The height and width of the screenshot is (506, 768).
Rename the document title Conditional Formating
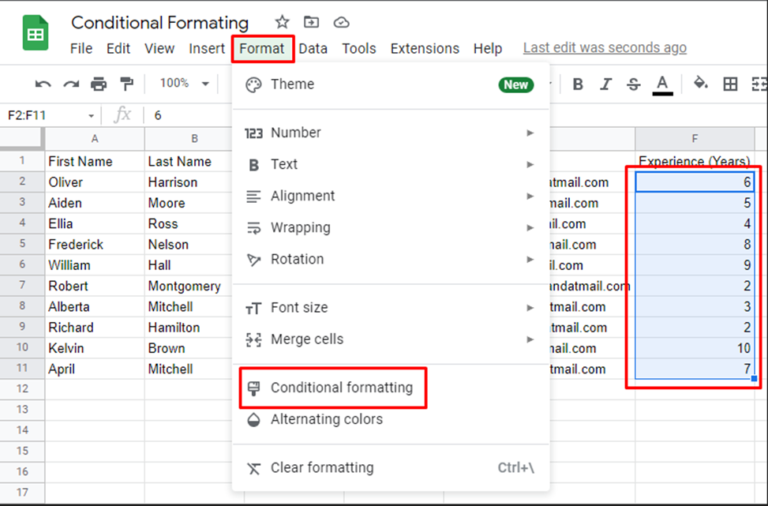pyautogui.click(x=160, y=23)
